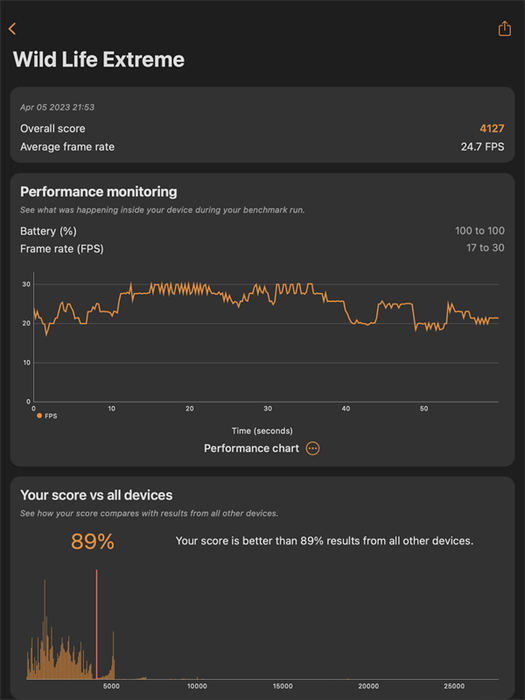This screenshot has height=700, width=525.
Task: Click the Time (seconds) axis label
Action: tap(262, 431)
